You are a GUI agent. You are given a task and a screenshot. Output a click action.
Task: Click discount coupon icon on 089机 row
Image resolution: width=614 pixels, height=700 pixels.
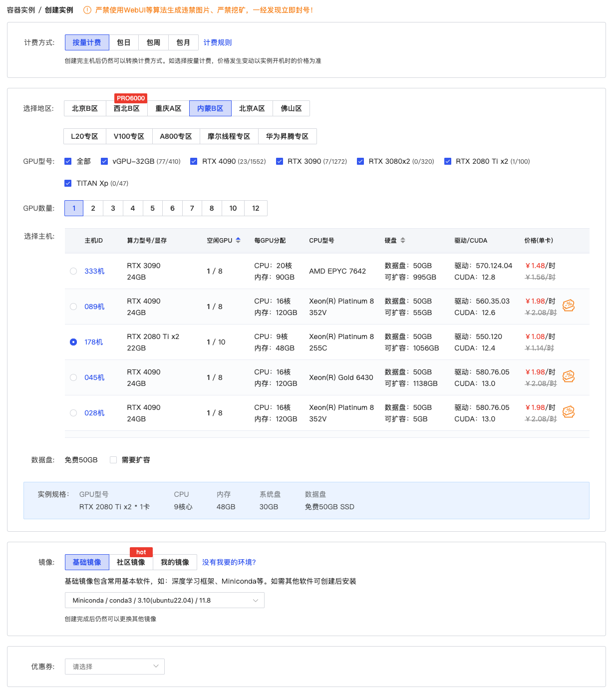point(569,306)
